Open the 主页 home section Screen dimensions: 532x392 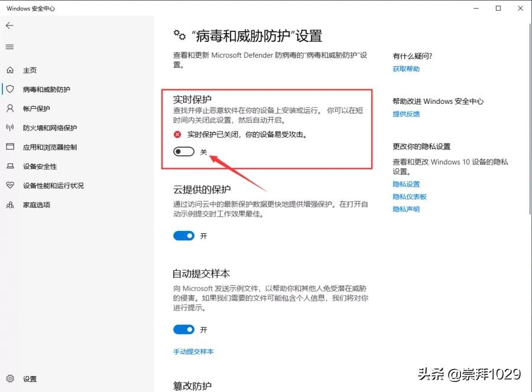[x=30, y=70]
